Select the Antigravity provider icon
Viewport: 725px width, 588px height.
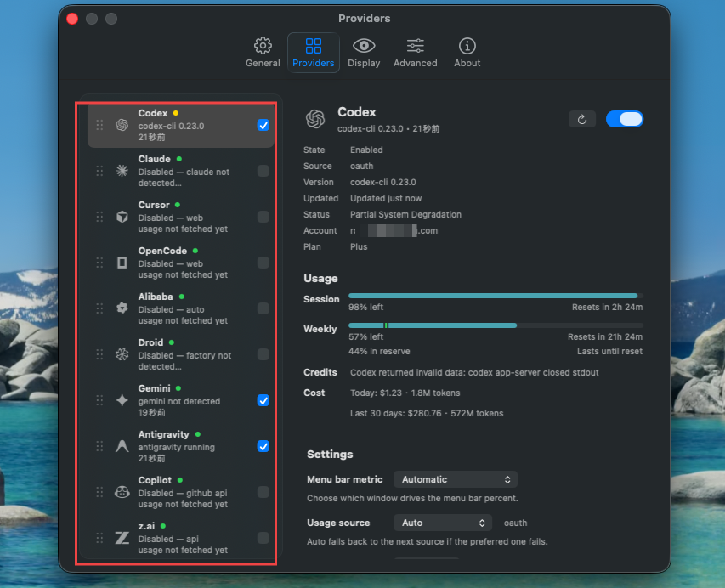point(122,446)
